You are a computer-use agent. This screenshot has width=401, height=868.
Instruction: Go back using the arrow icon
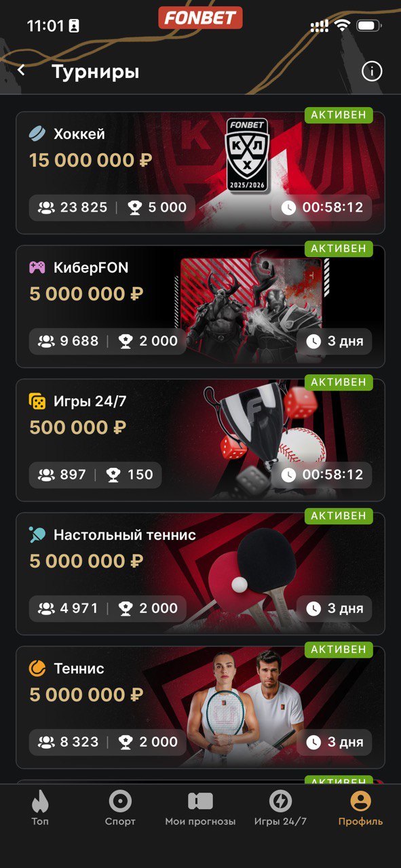pyautogui.click(x=22, y=70)
